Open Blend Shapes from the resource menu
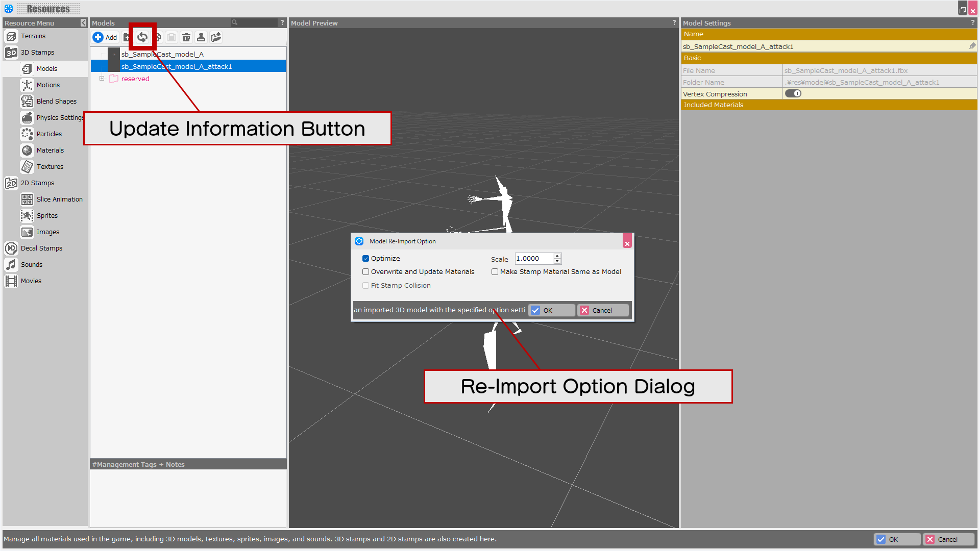Viewport: 980px width, 551px height. pos(56,102)
